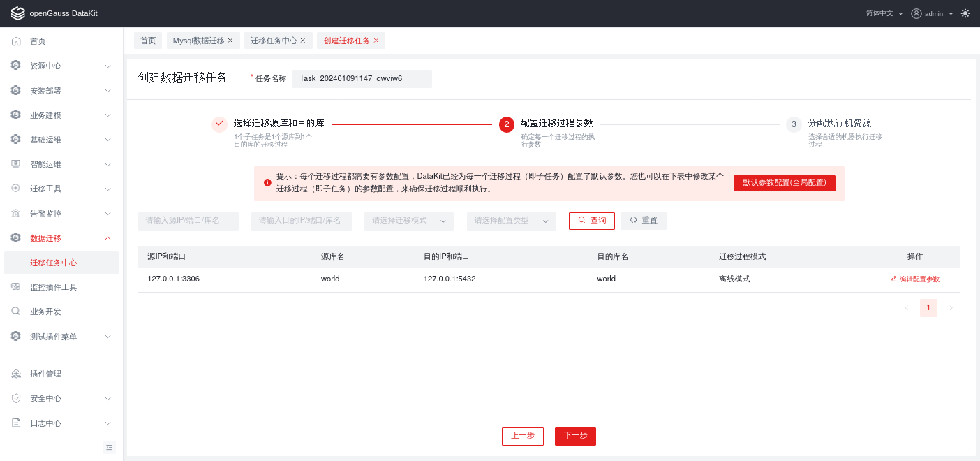
Task: Click the 任务名称 input field
Action: 362,78
